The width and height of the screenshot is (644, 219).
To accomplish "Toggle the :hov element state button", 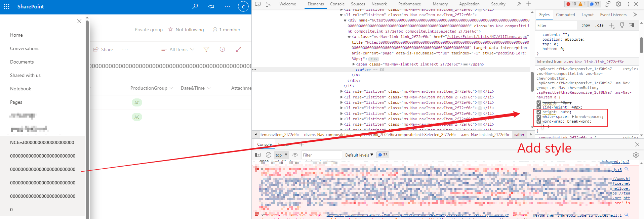I will pos(586,26).
